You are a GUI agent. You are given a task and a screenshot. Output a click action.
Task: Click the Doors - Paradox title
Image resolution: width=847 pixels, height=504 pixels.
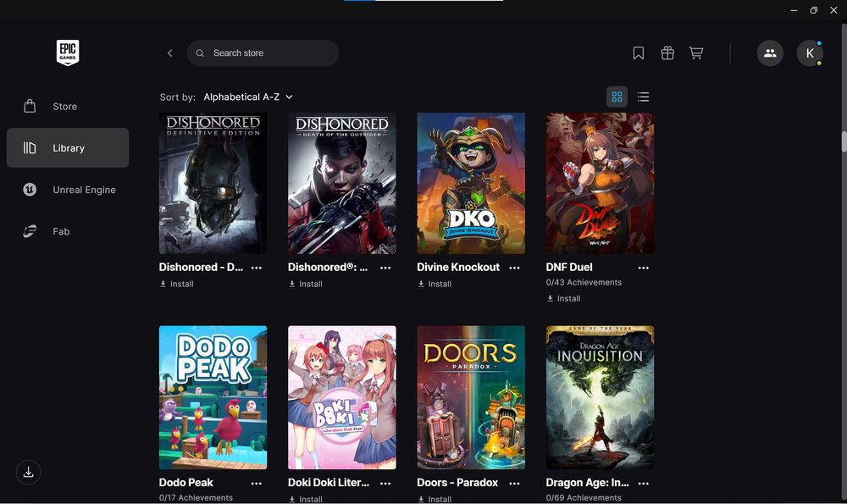(457, 482)
